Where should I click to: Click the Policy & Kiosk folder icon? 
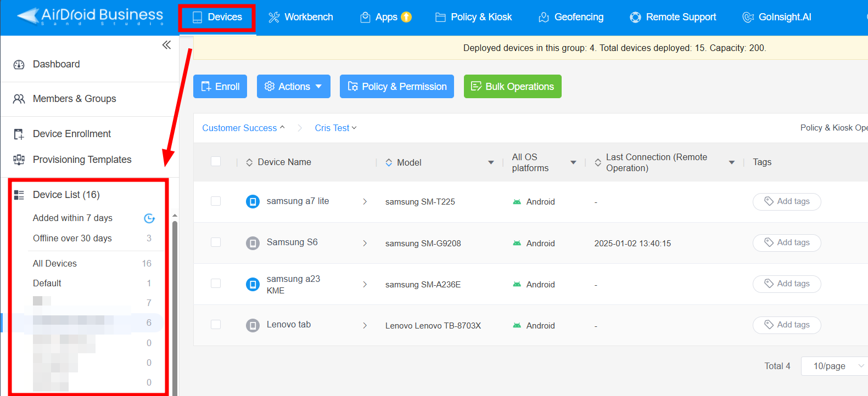click(440, 18)
